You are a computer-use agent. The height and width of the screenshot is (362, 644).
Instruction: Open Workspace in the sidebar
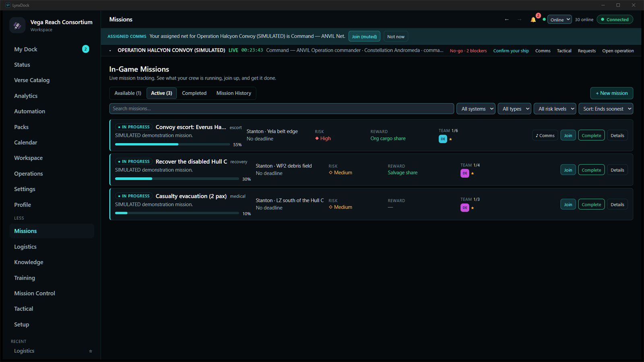[52, 158]
